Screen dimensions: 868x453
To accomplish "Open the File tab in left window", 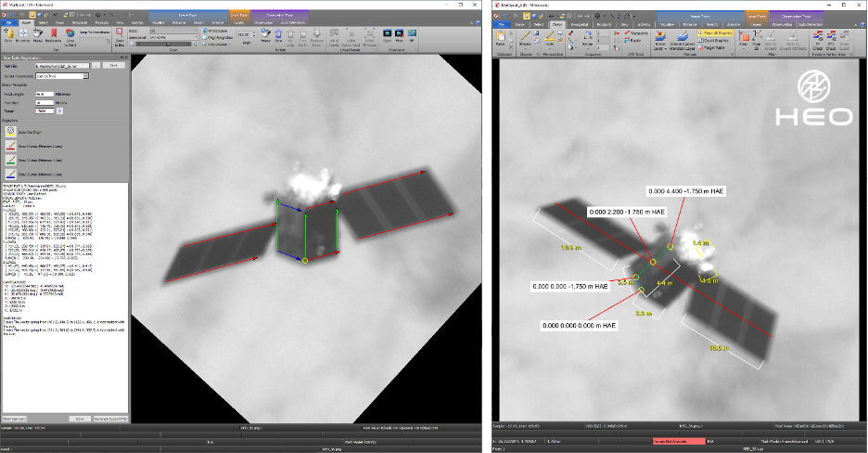I will [x=9, y=22].
